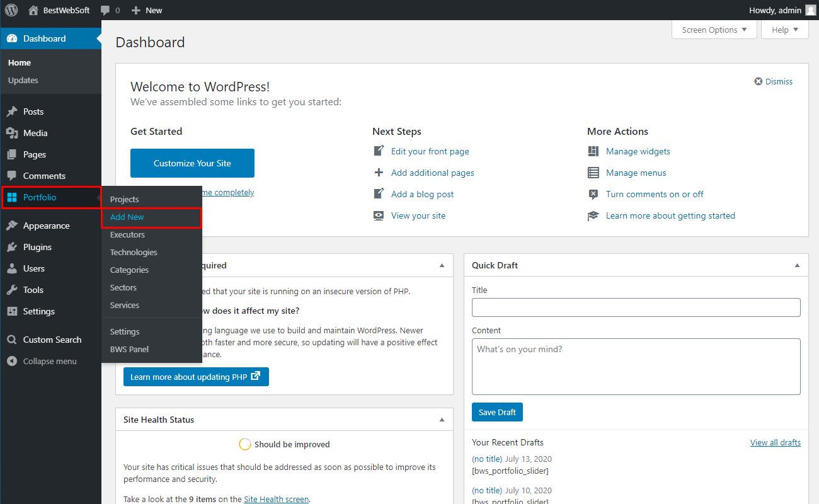
Task: Click the View your site screen icon
Action: point(379,215)
